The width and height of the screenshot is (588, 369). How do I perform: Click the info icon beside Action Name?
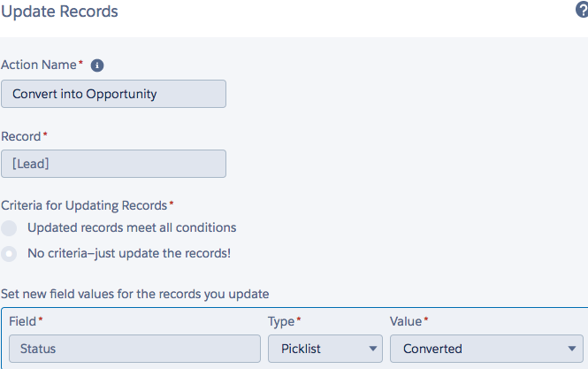[97, 65]
